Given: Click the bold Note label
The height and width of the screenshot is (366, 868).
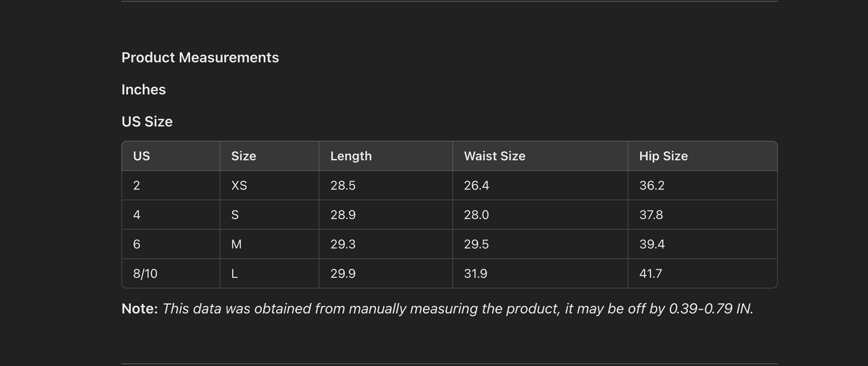Looking at the screenshot, I should pyautogui.click(x=139, y=308).
